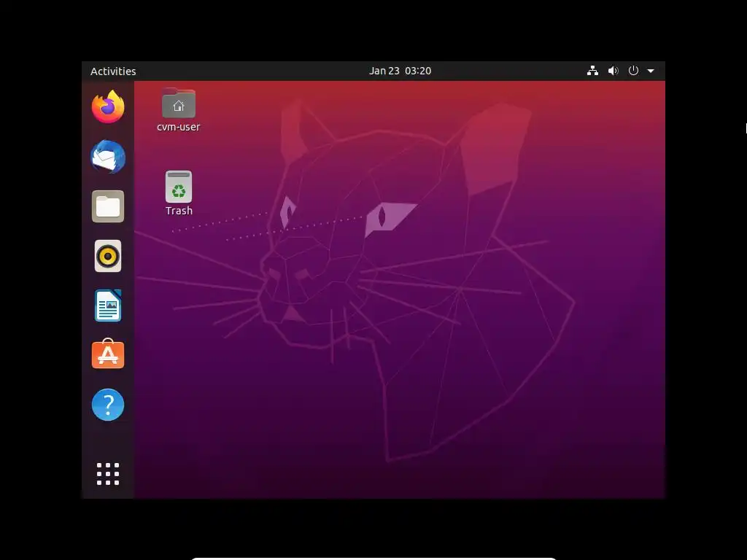Open the Help question mark icon
Screen dimensions: 747x560
point(108,405)
